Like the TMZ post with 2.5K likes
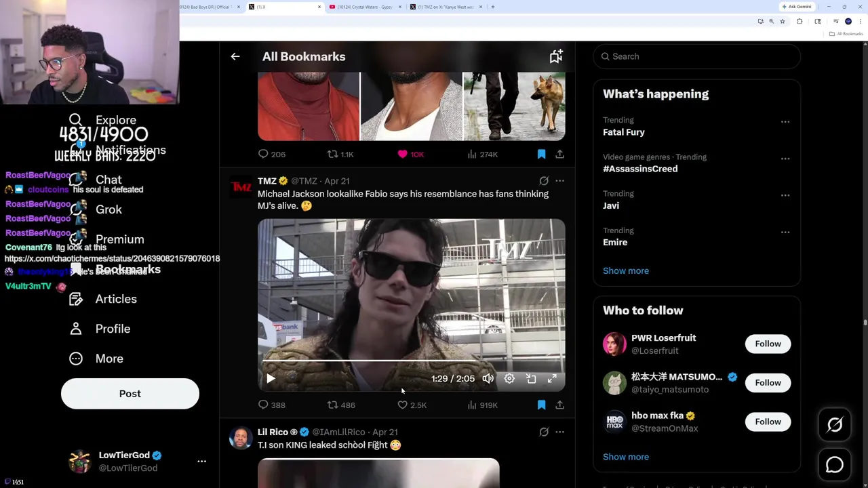Screen dimensions: 868x488 [412, 405]
